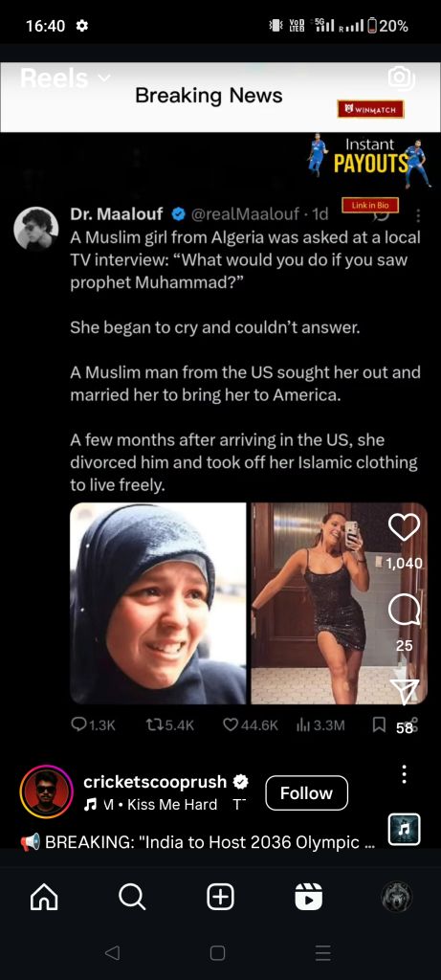Open cricketscooprush profile name

(155, 782)
